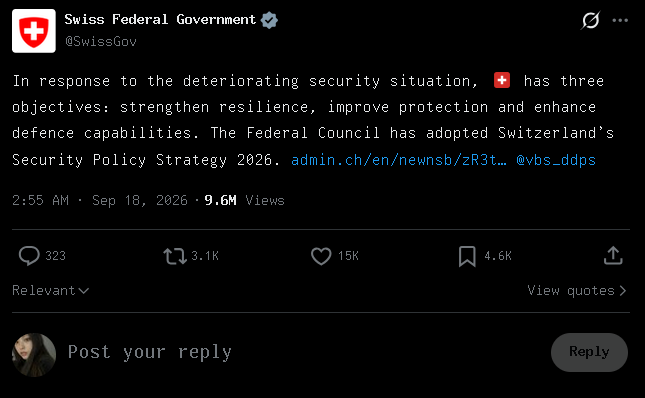This screenshot has height=398, width=645.
Task: Click the Reply button
Action: coord(589,352)
